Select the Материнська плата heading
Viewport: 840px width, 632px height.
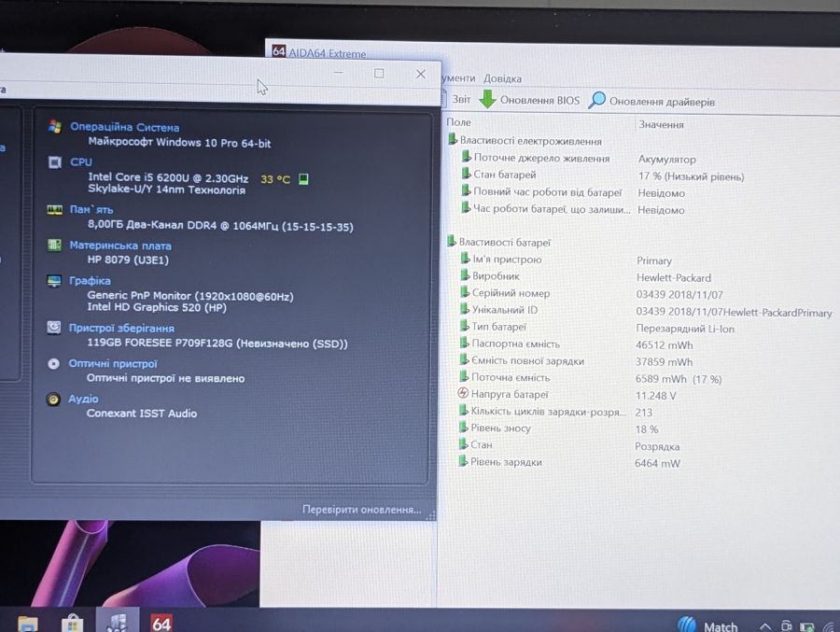120,246
